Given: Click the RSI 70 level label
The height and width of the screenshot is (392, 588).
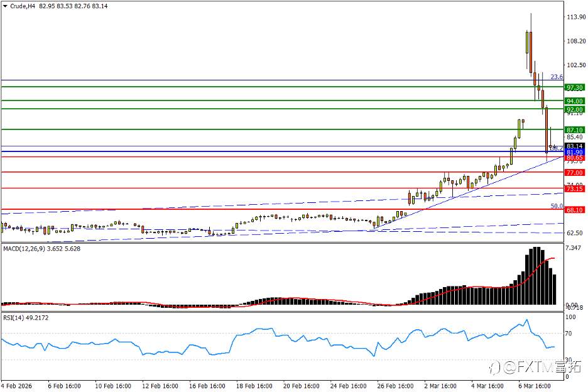Looking at the screenshot, I should [569, 333].
